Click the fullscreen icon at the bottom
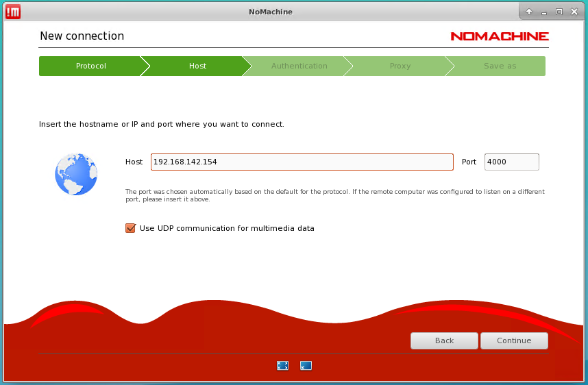Screen dimensions: 588x385 (283, 366)
